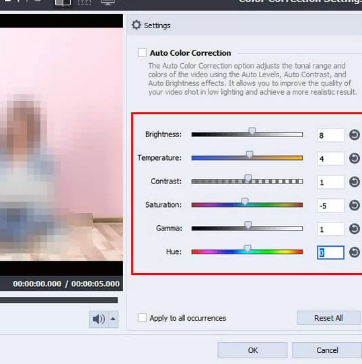This screenshot has width=362, height=364.
Task: Reset the Contrast value with its reset icon
Action: tap(354, 182)
